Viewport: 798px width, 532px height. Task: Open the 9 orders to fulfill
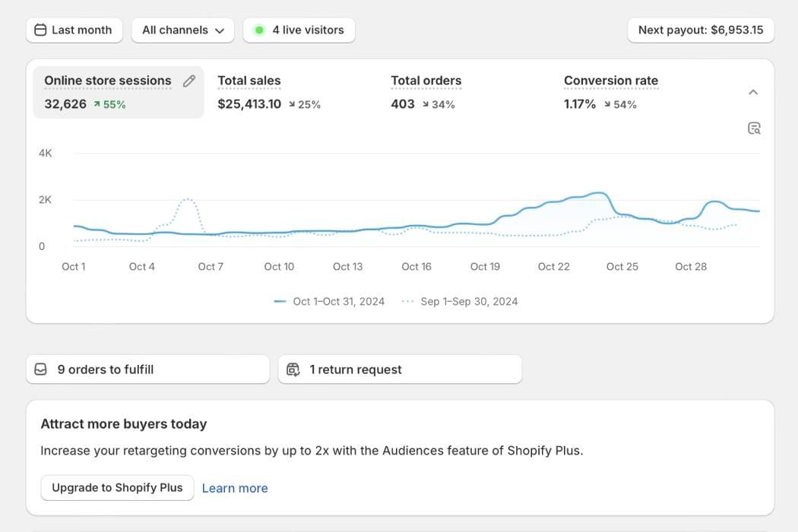(x=147, y=369)
